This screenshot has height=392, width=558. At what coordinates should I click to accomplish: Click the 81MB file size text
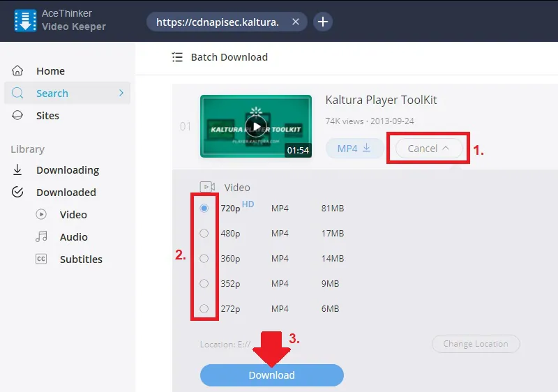coord(333,208)
